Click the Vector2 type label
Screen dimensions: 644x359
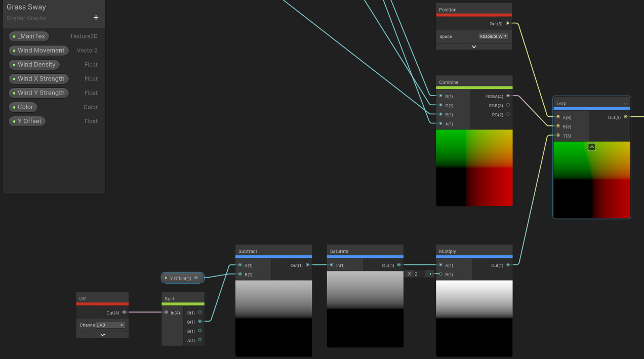[x=87, y=51]
